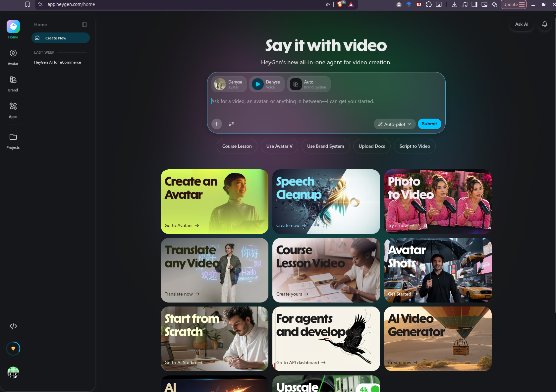Click the browser bookmark icon
Viewport: 556px width, 392px height.
(28, 4)
